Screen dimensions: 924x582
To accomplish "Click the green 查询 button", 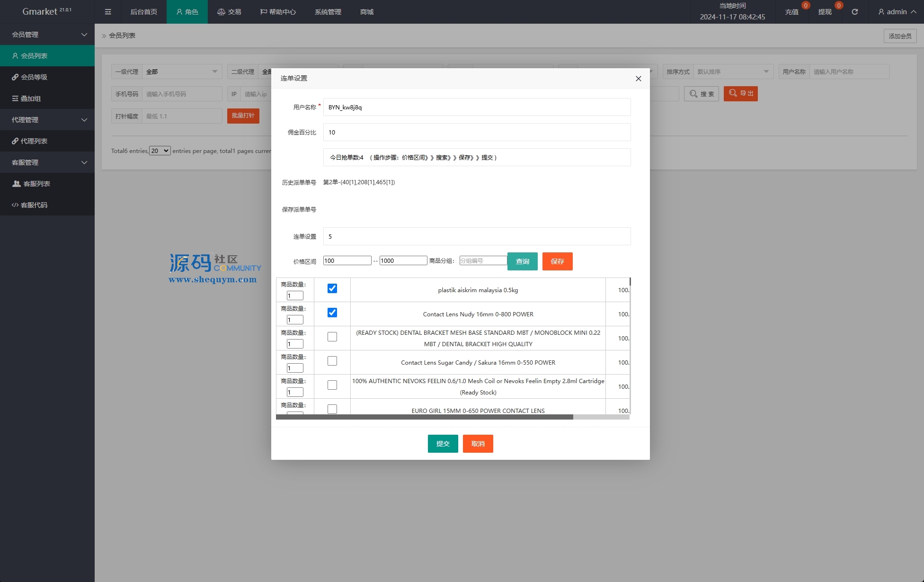I will pyautogui.click(x=522, y=261).
